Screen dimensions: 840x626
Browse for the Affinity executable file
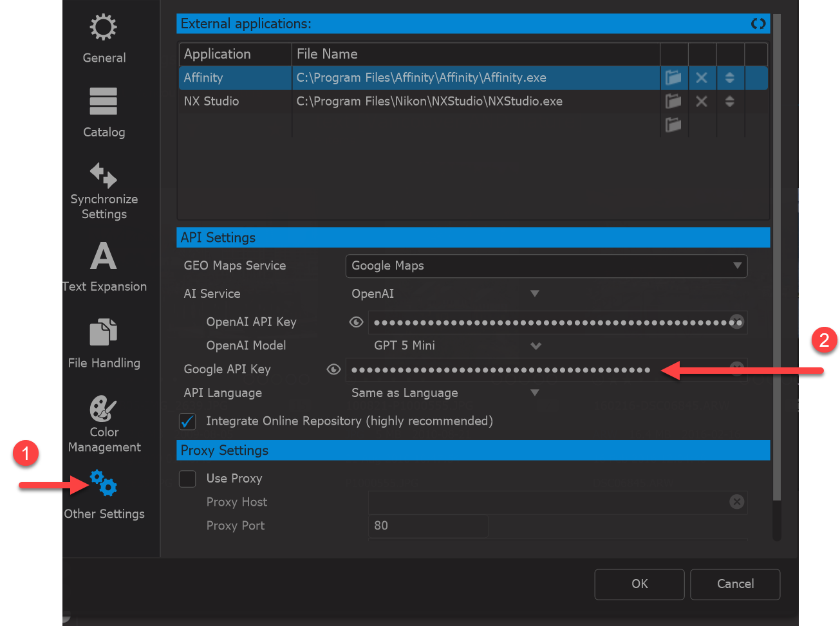pos(673,78)
